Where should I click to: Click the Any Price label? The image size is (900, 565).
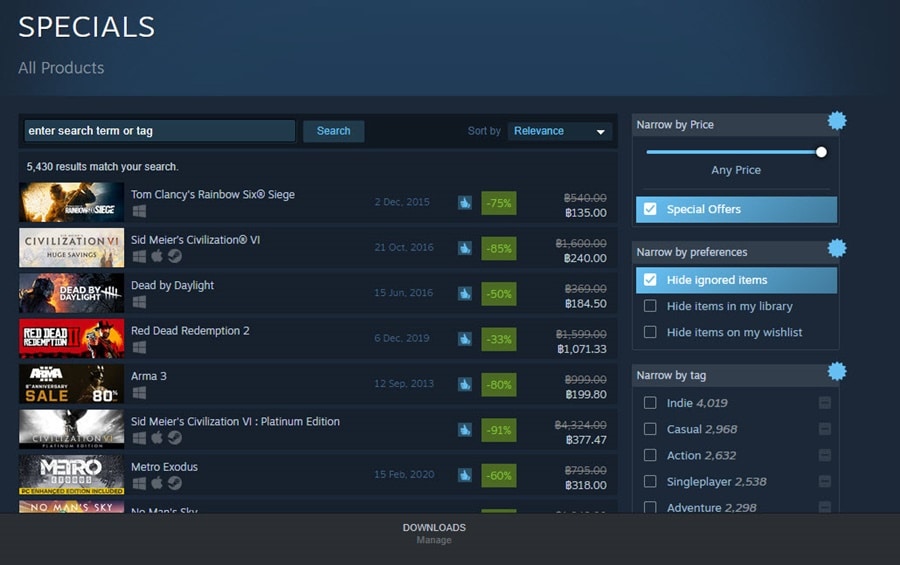(x=736, y=170)
